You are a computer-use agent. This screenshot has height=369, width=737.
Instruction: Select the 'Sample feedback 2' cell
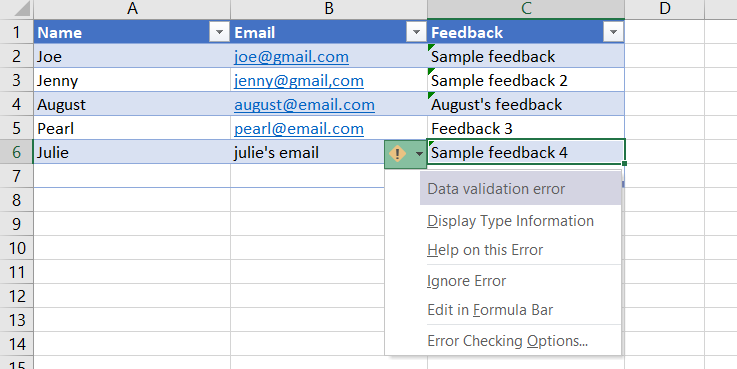coord(526,80)
